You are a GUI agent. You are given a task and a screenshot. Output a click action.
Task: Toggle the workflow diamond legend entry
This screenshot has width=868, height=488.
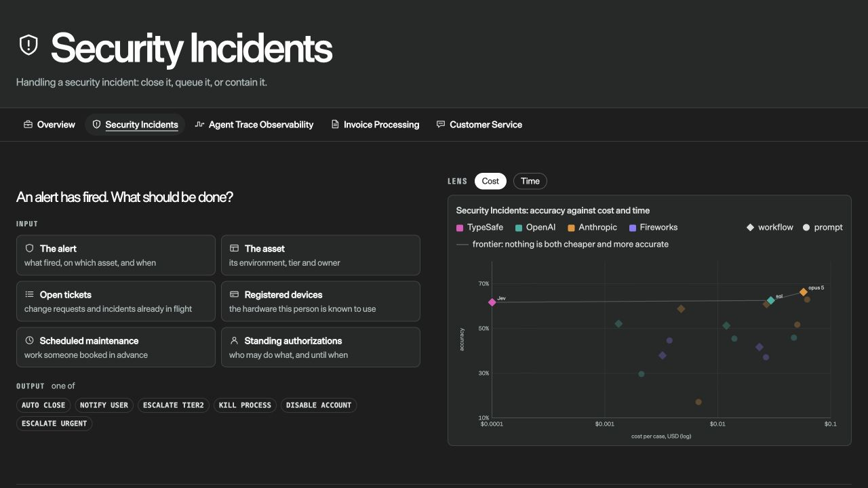pyautogui.click(x=770, y=227)
